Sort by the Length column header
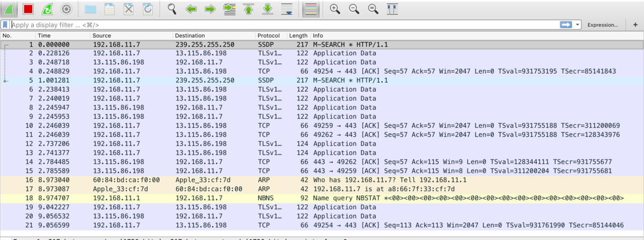644x240 pixels. [x=299, y=35]
